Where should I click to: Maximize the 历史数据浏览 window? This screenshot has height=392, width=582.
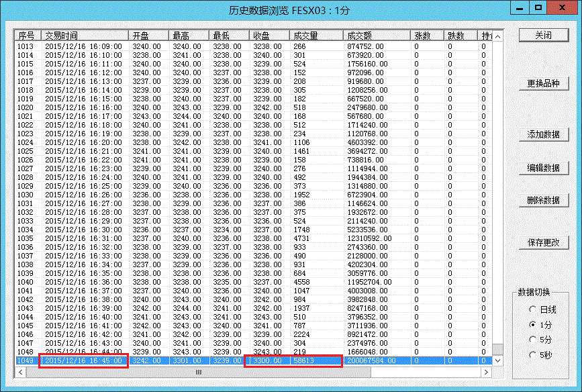click(x=538, y=7)
